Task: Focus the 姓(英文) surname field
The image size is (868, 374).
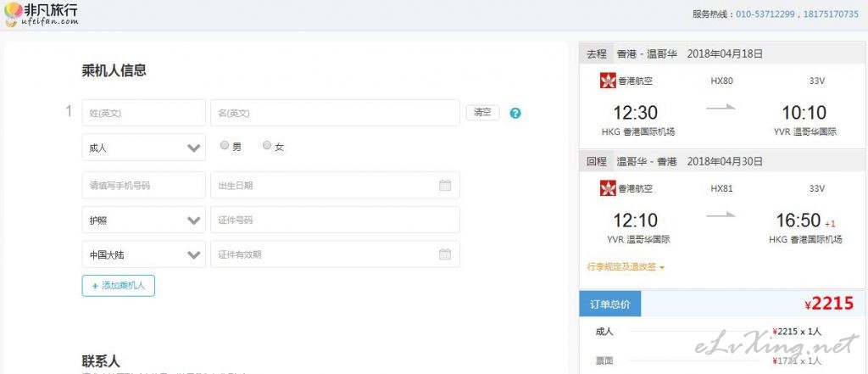Action: (144, 113)
